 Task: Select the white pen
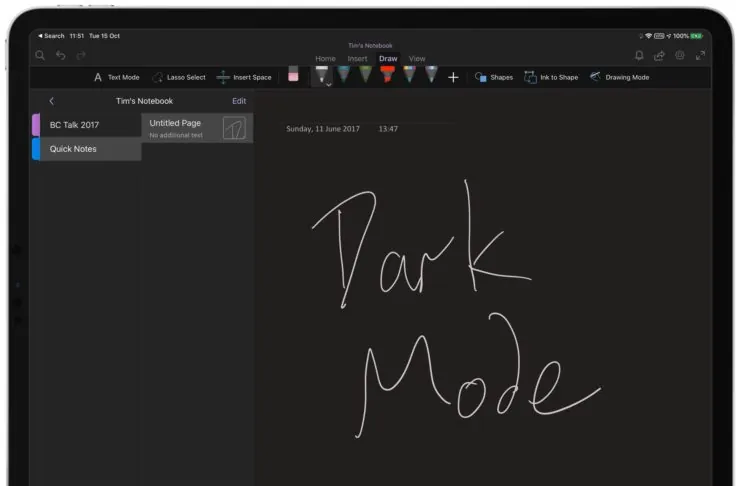(x=322, y=75)
